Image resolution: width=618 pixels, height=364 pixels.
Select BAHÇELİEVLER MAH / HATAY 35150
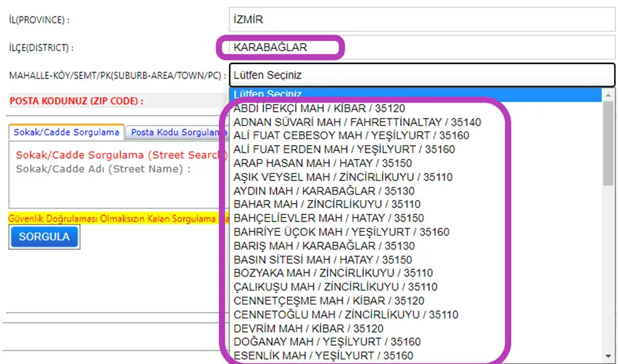(328, 218)
